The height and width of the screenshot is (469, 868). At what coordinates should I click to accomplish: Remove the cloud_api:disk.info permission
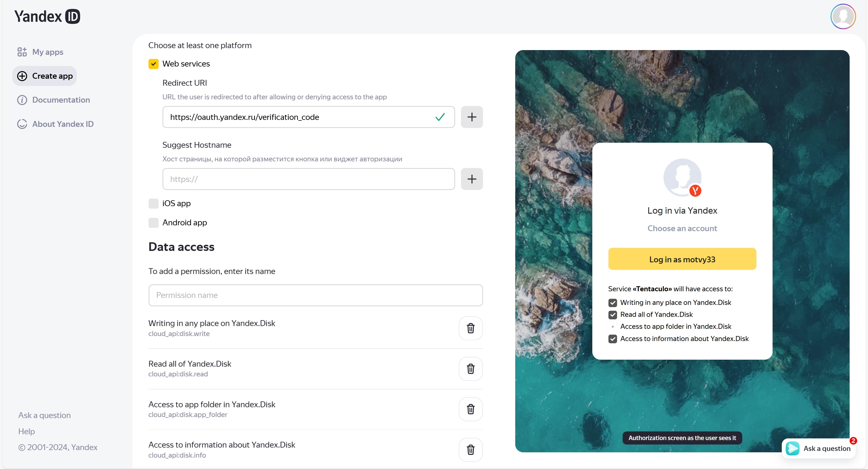[470, 450]
